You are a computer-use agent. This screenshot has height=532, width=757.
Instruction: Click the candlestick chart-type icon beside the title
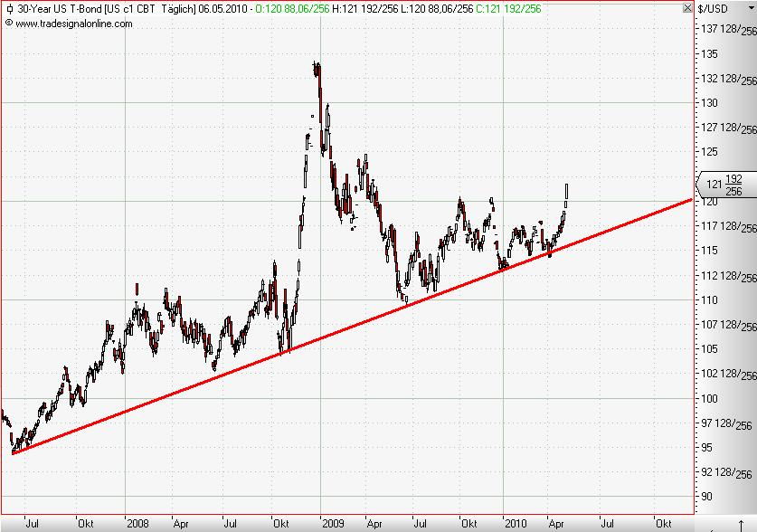tap(10, 9)
